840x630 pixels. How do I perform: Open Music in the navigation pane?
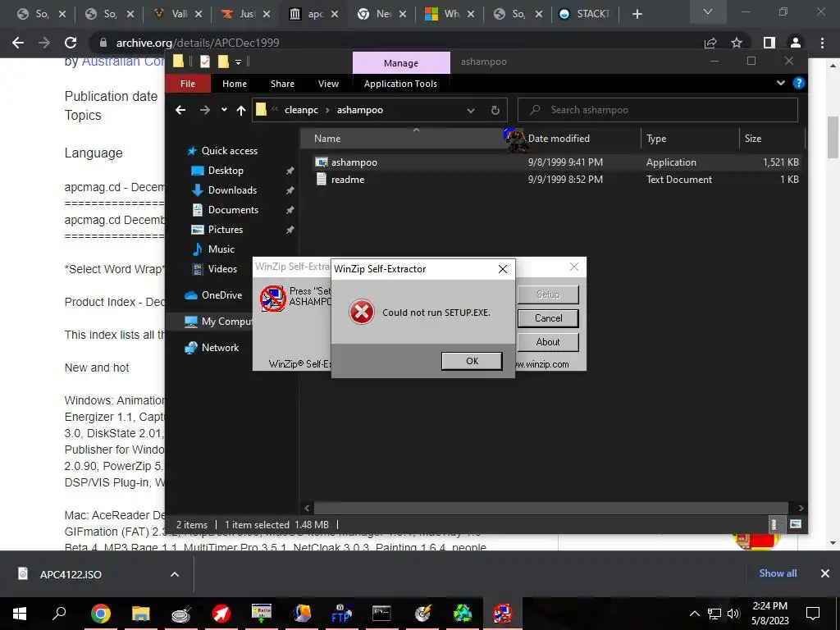click(x=221, y=249)
